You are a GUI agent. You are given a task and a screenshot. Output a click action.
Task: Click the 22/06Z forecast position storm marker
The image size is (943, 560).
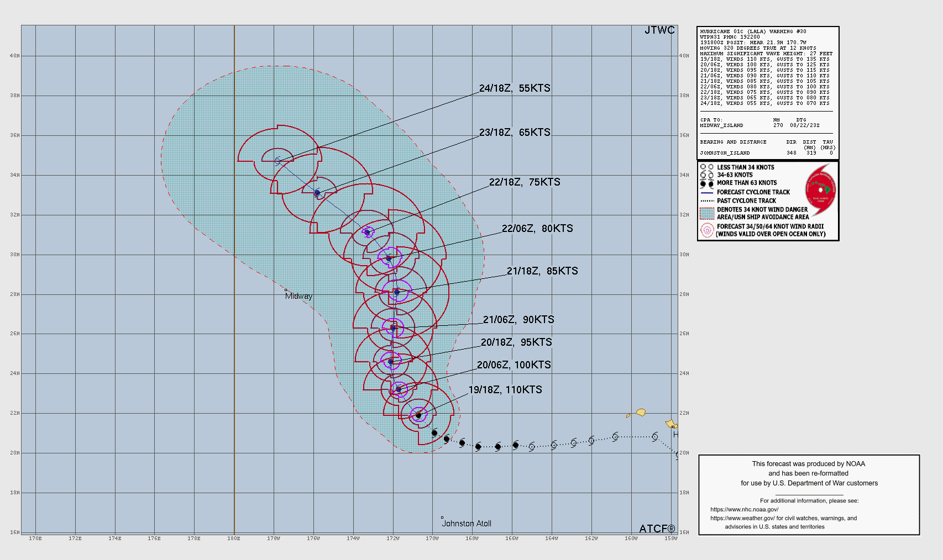389,258
